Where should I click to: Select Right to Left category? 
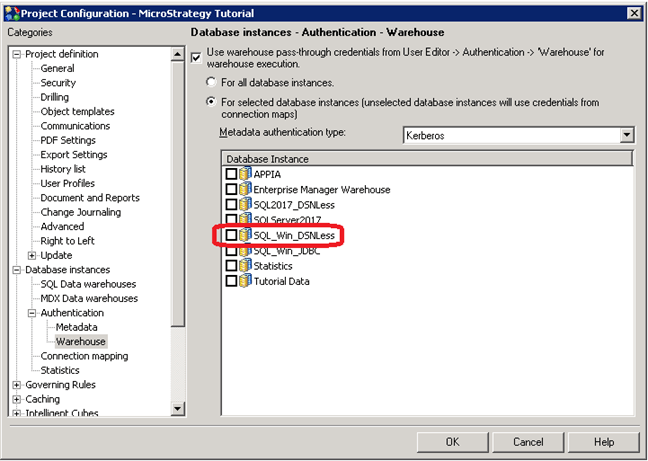point(67,241)
